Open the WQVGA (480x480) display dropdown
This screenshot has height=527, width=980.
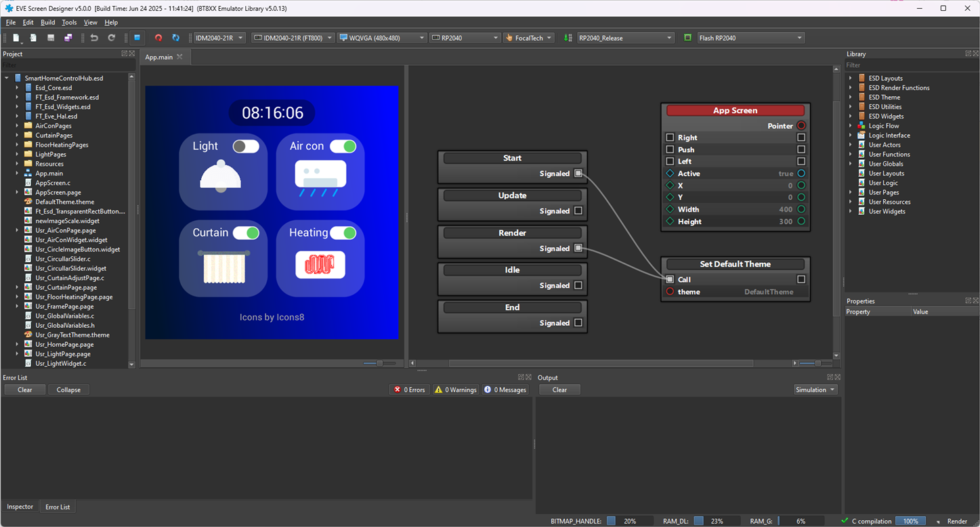pos(382,38)
